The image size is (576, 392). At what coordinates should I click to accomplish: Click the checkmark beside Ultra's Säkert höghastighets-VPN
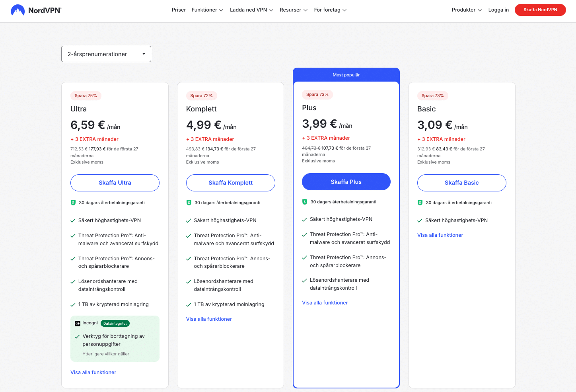coord(73,220)
